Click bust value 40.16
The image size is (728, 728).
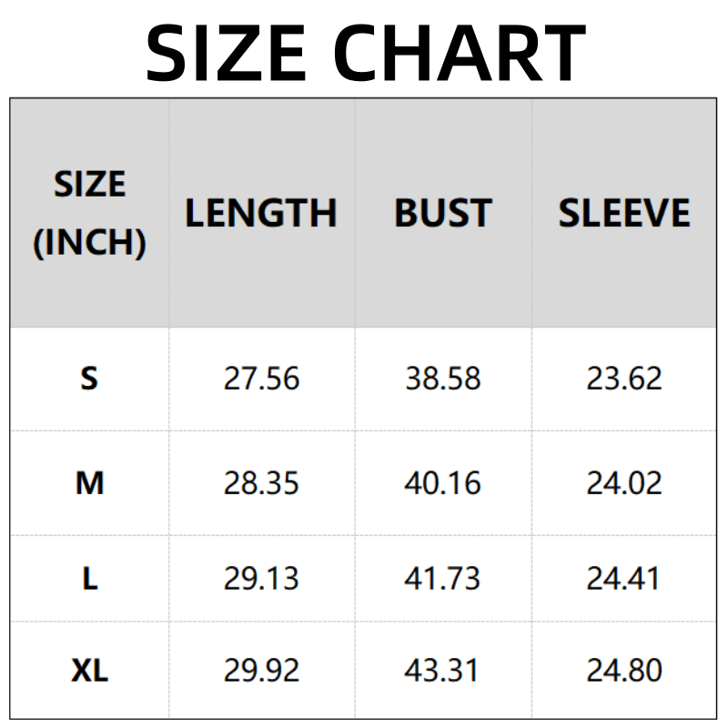point(442,483)
